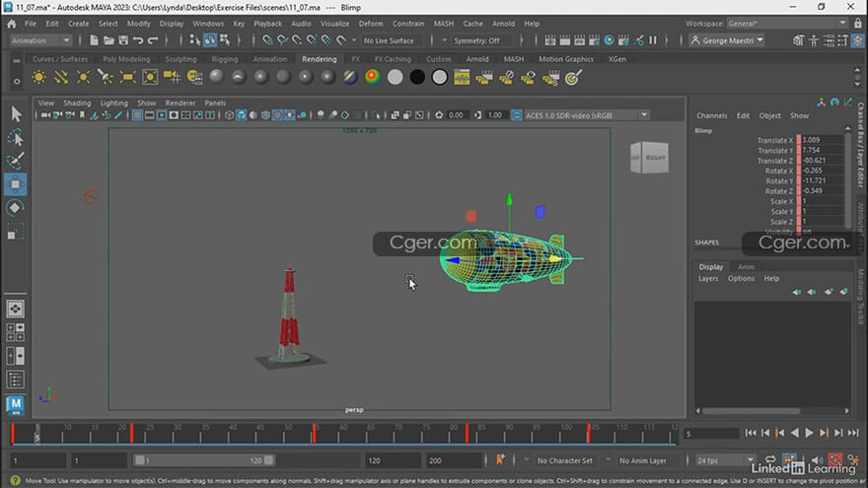Viewport: 868px width, 488px height.
Task: Open the Channels menu in Channel Box
Action: [711, 115]
